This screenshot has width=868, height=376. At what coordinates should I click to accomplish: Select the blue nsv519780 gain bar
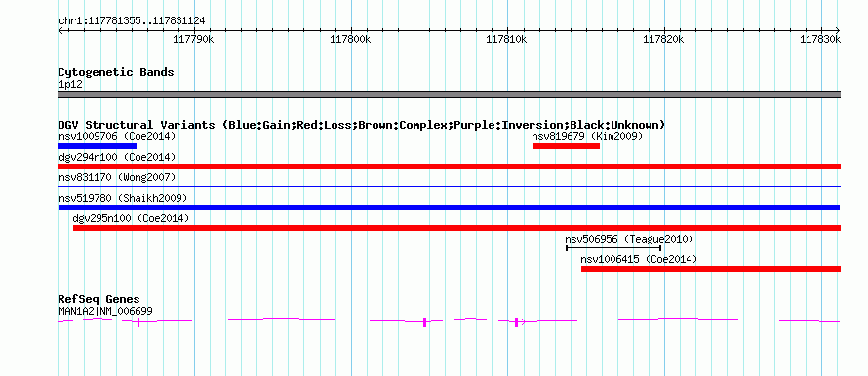click(x=449, y=207)
